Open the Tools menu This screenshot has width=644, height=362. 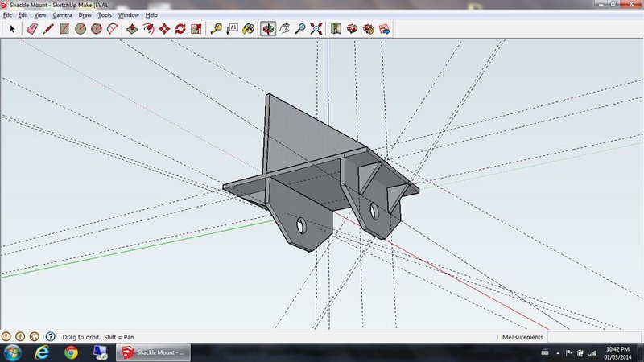[x=105, y=15]
